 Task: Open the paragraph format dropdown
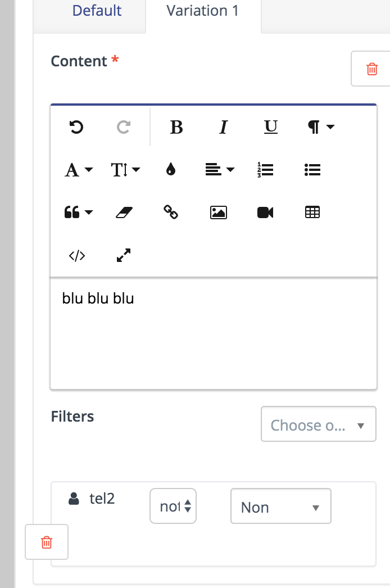[x=320, y=128]
